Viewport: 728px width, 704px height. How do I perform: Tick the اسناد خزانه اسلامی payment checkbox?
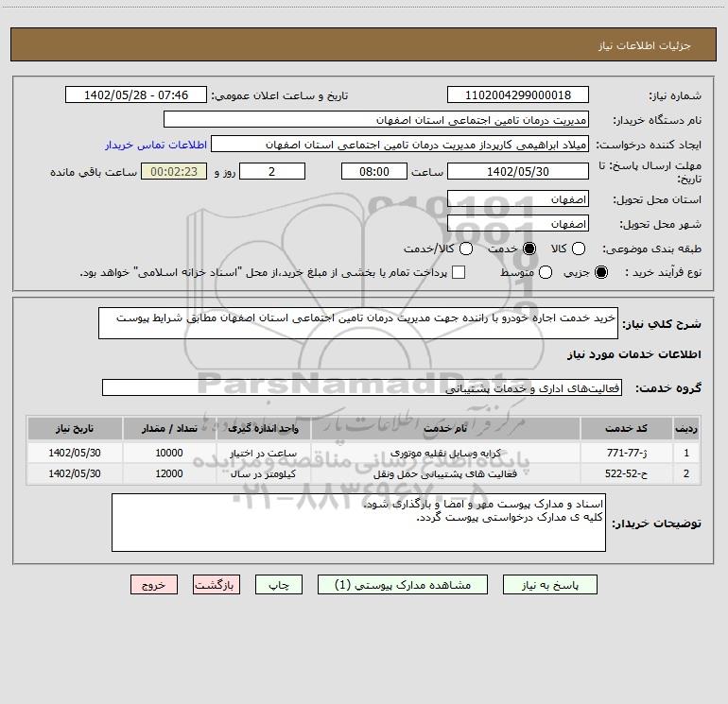pyautogui.click(x=459, y=272)
